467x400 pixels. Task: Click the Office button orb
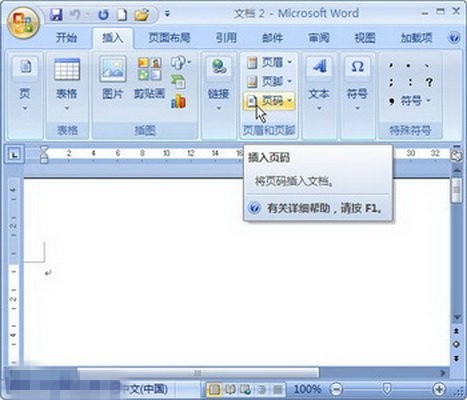pos(23,23)
